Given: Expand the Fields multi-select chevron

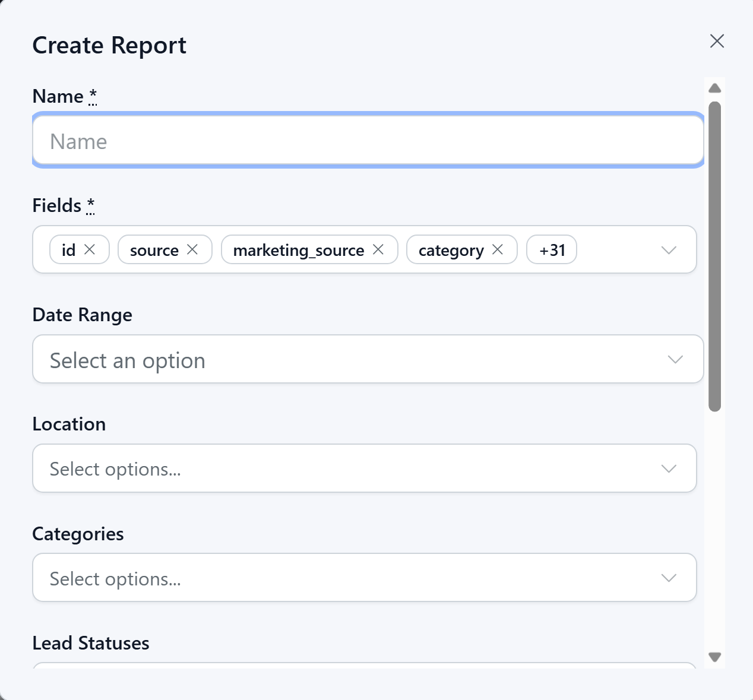Looking at the screenshot, I should (x=669, y=250).
